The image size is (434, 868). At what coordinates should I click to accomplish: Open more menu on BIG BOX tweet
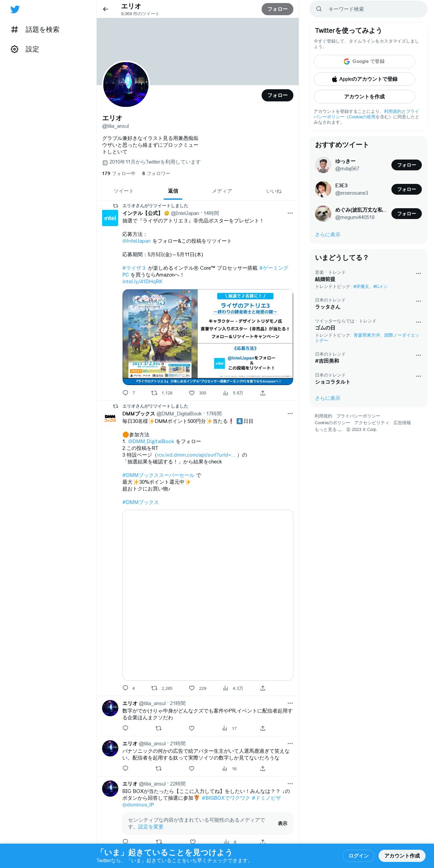coord(290,783)
